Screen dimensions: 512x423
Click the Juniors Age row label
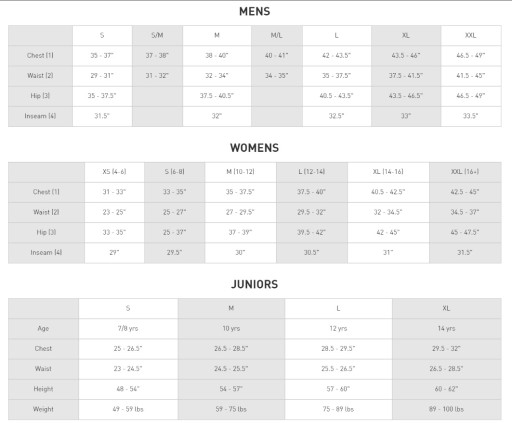(43, 329)
